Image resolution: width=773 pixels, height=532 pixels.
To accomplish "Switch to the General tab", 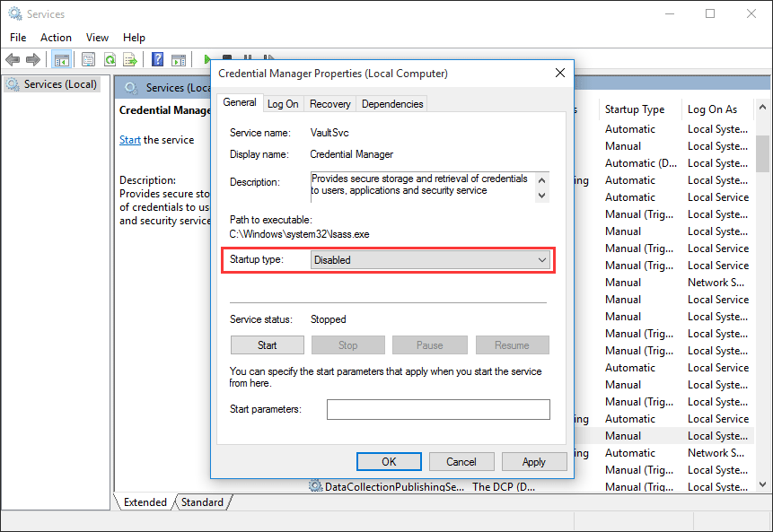I will coord(240,102).
